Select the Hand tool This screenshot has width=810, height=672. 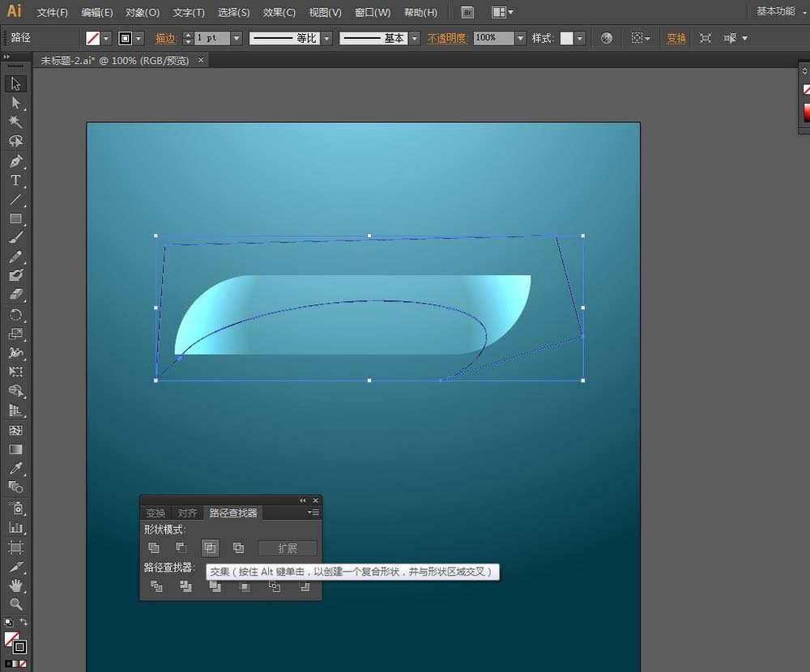coord(15,585)
